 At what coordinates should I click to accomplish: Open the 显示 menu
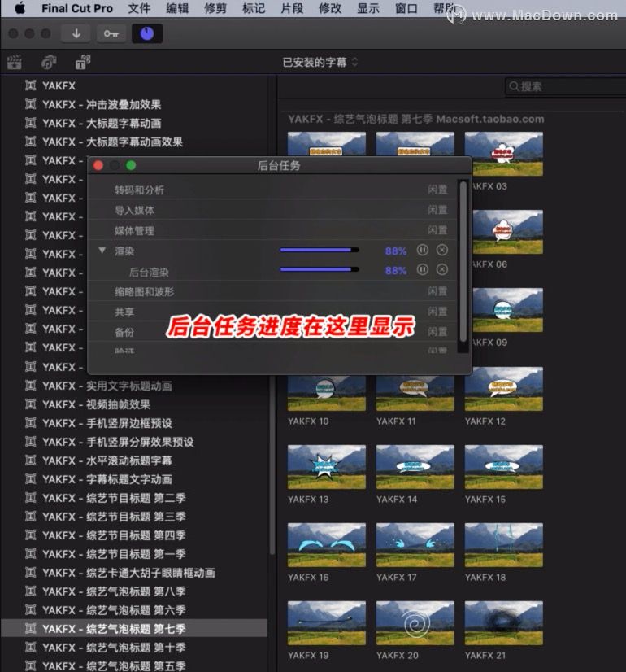click(x=368, y=8)
